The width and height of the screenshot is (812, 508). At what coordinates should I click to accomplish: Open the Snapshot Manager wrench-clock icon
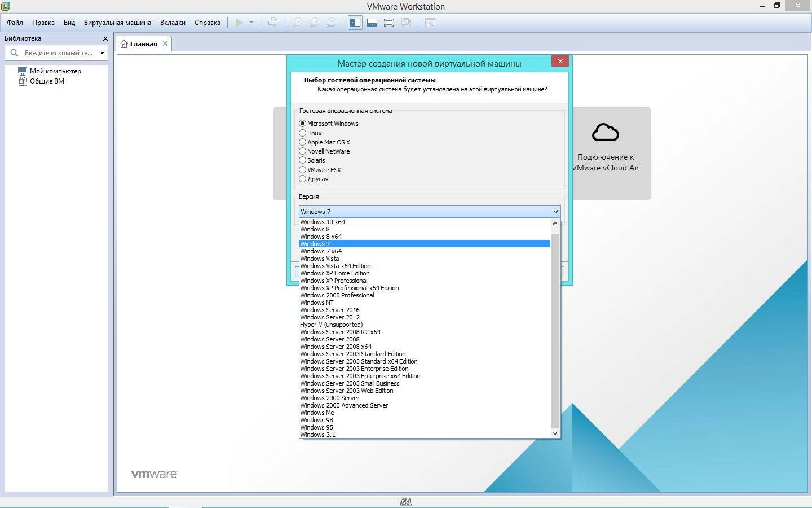click(x=332, y=23)
